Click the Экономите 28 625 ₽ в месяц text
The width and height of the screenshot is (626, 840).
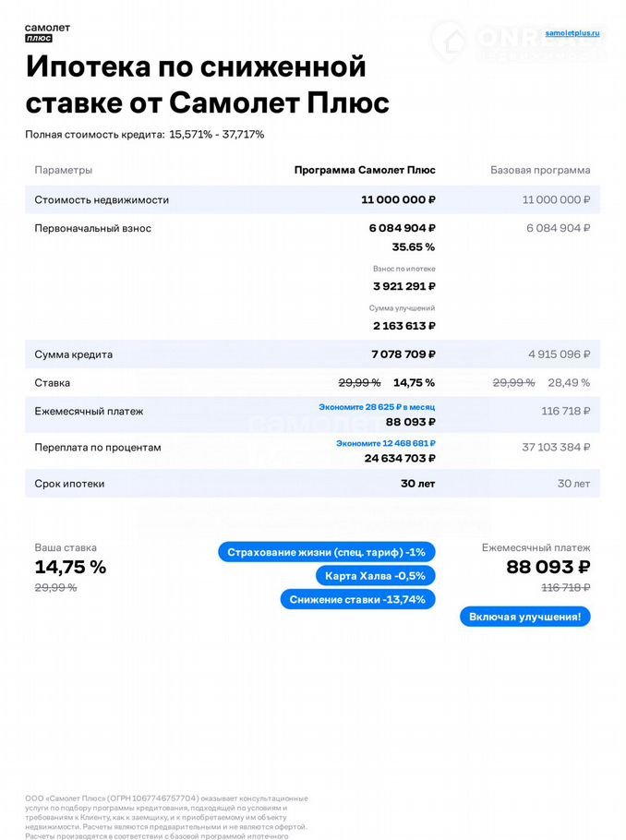(x=377, y=406)
